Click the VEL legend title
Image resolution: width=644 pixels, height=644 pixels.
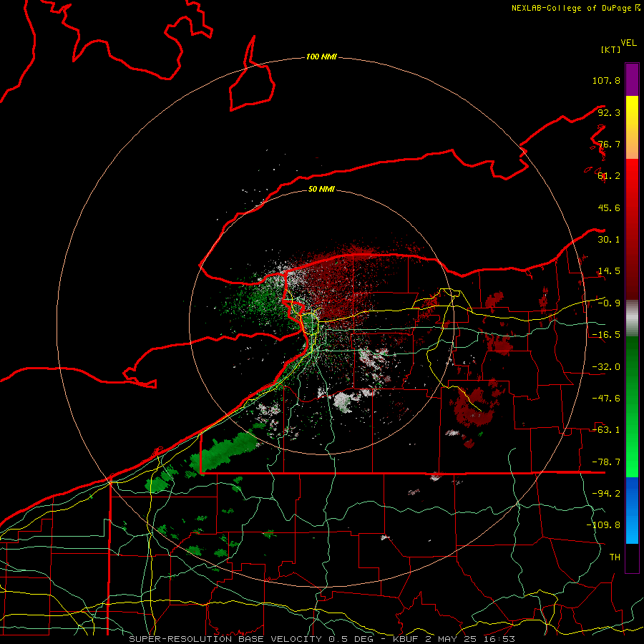coord(628,43)
